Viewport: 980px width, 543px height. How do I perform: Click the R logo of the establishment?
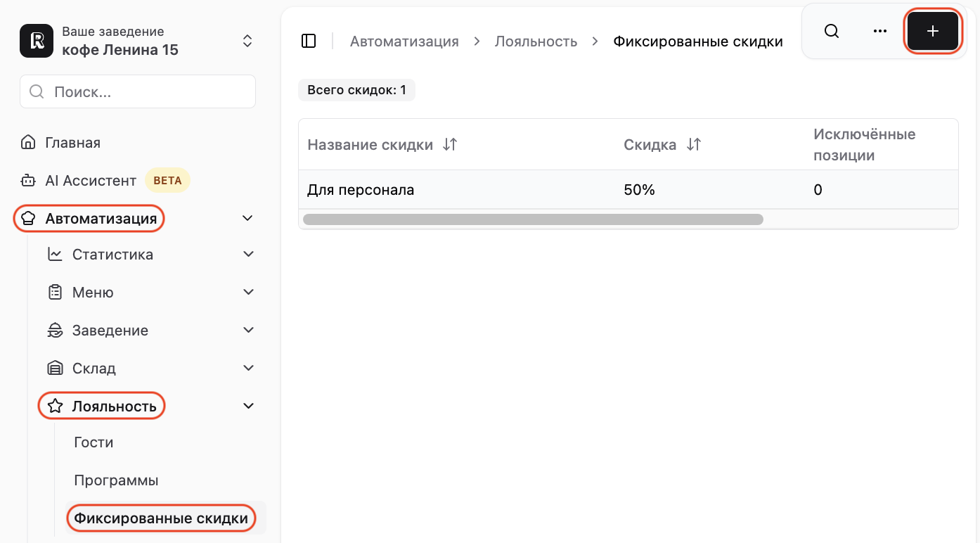pyautogui.click(x=37, y=41)
